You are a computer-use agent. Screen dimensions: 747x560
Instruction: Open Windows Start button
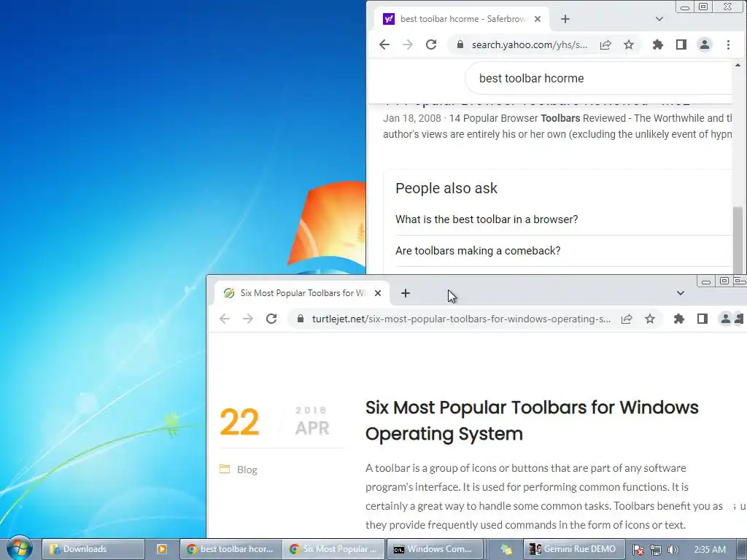20,548
